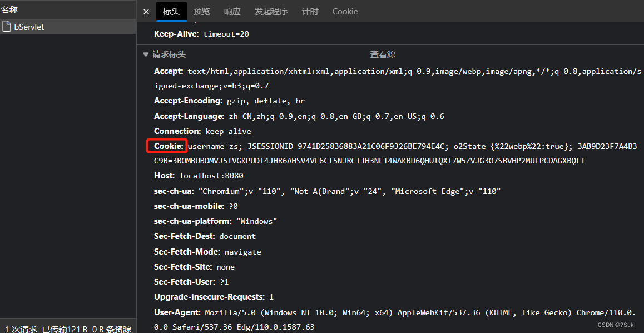The image size is (644, 333).
Task: Click the Sec-Fetch-Mode header name
Action: coord(186,251)
